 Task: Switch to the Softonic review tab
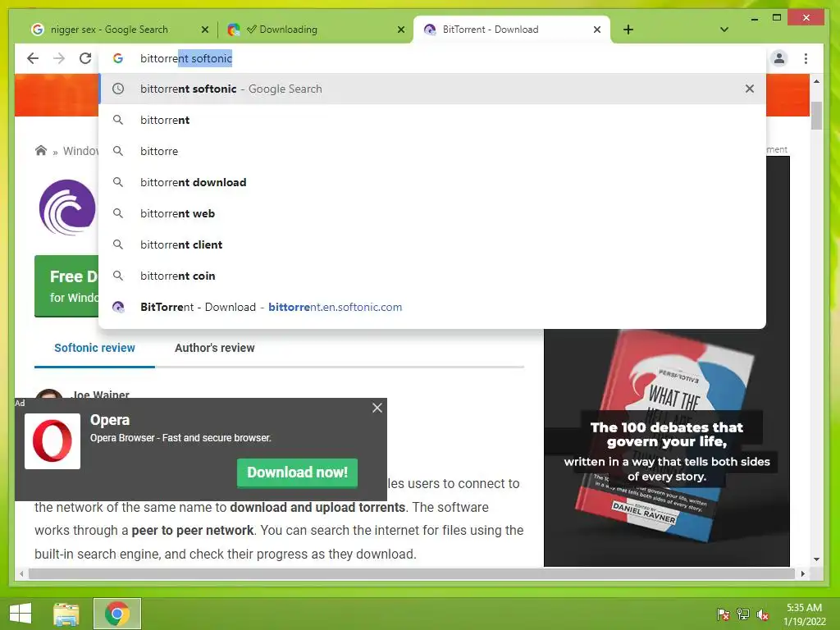coord(94,348)
